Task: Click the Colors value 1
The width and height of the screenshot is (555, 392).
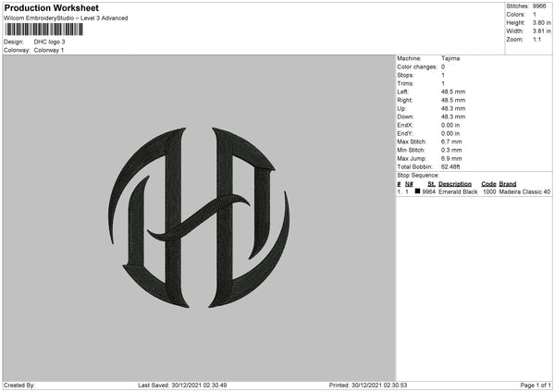Action: click(x=535, y=15)
